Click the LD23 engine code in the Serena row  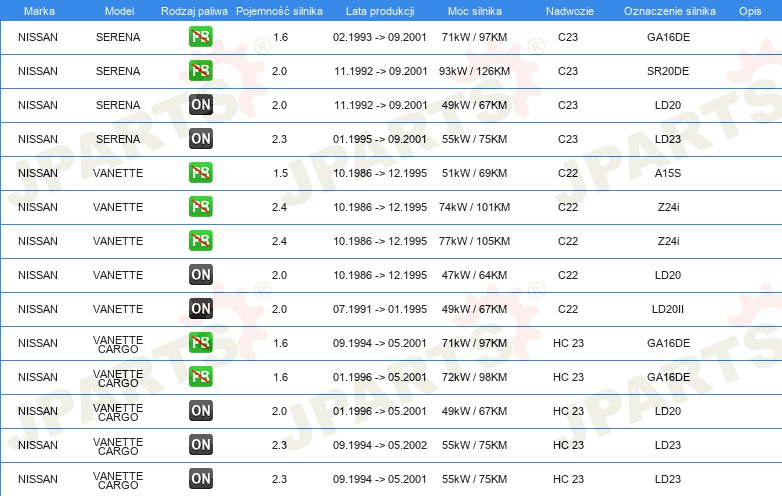point(668,139)
